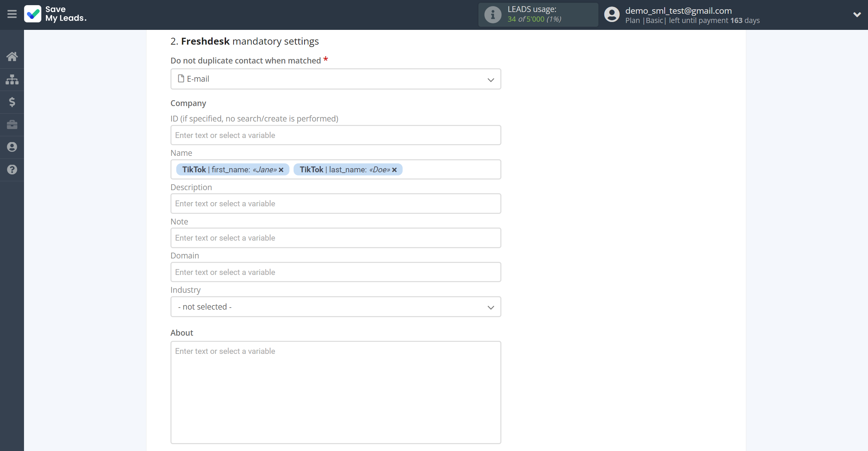Remove TikTok first_name variable tag
Image resolution: width=868 pixels, height=451 pixels.
coord(281,169)
